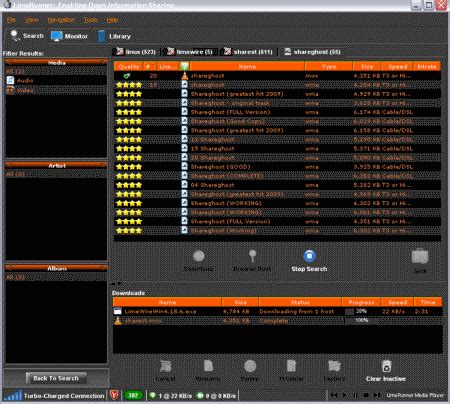Click the media player next track button
The height and width of the screenshot is (404, 450).
click(377, 395)
